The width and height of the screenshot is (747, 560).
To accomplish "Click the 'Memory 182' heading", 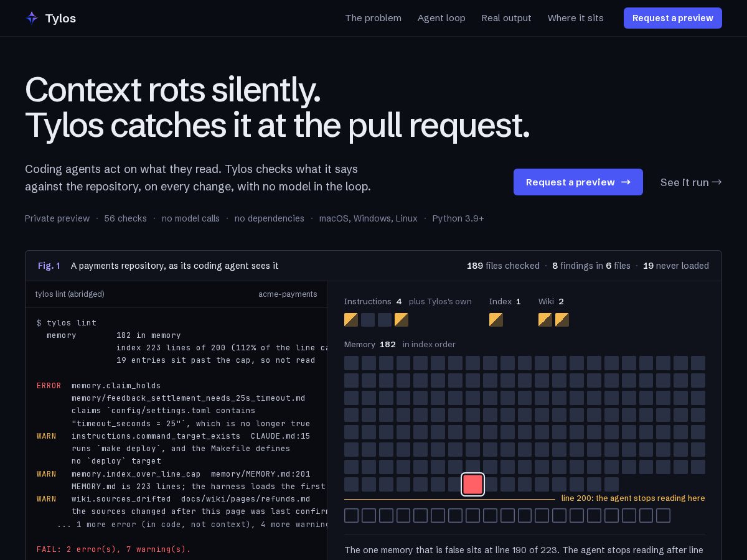I will [370, 345].
